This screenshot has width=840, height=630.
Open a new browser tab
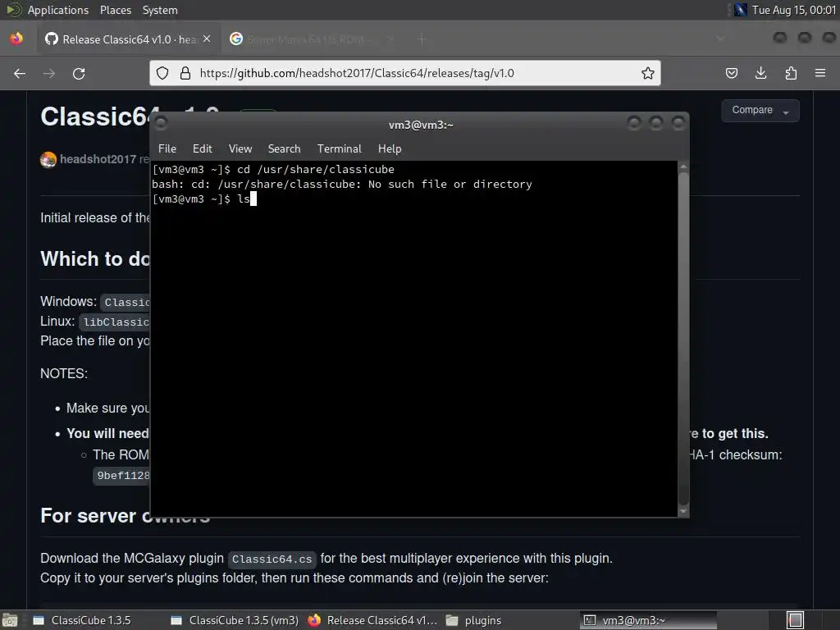click(422, 39)
